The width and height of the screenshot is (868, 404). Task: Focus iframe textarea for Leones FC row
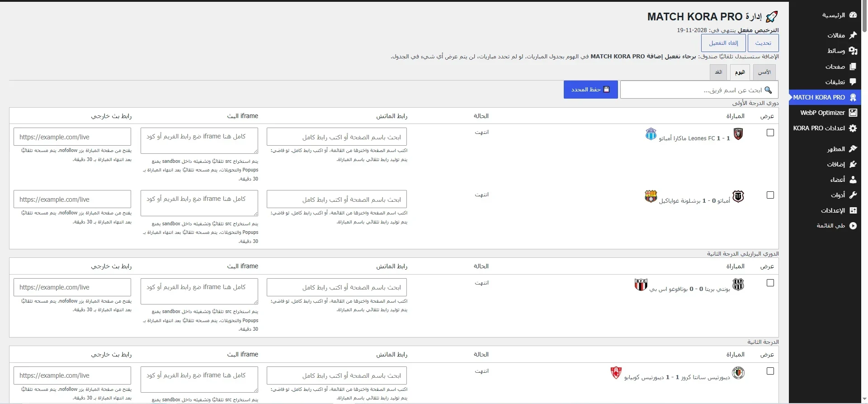click(199, 141)
